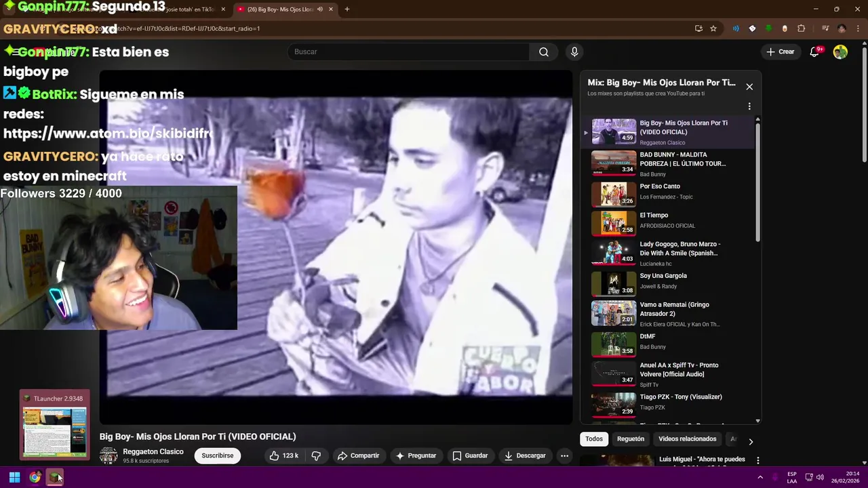Open the YouTube account avatar menu
The height and width of the screenshot is (488, 868).
pos(840,52)
